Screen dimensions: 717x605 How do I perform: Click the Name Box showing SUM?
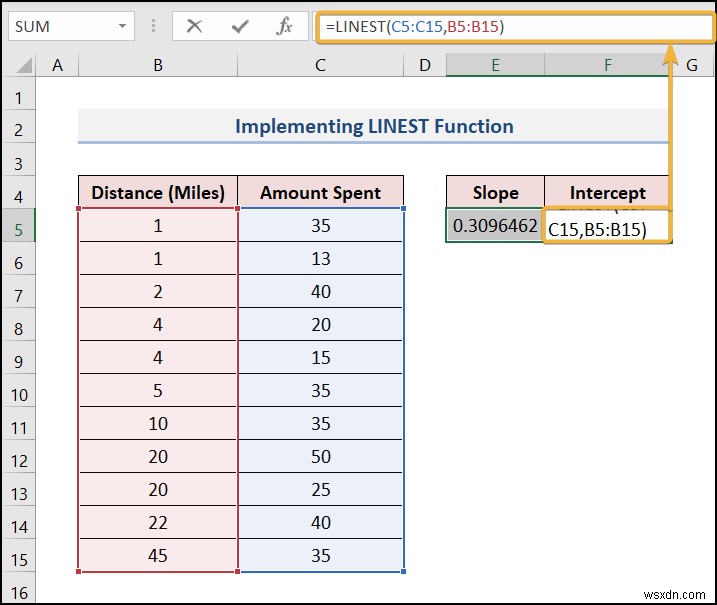pos(71,26)
